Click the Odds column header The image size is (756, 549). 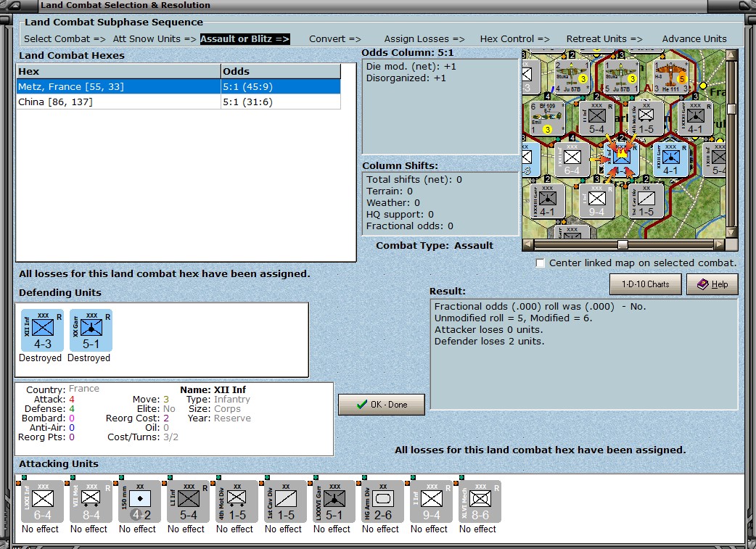click(x=281, y=71)
